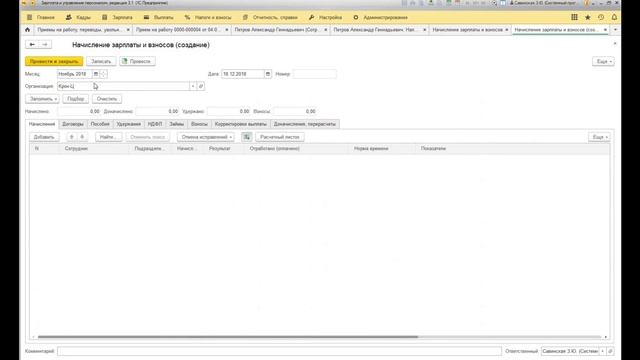Open the Налоги и взносы section
The image size is (640, 360).
[x=208, y=18]
